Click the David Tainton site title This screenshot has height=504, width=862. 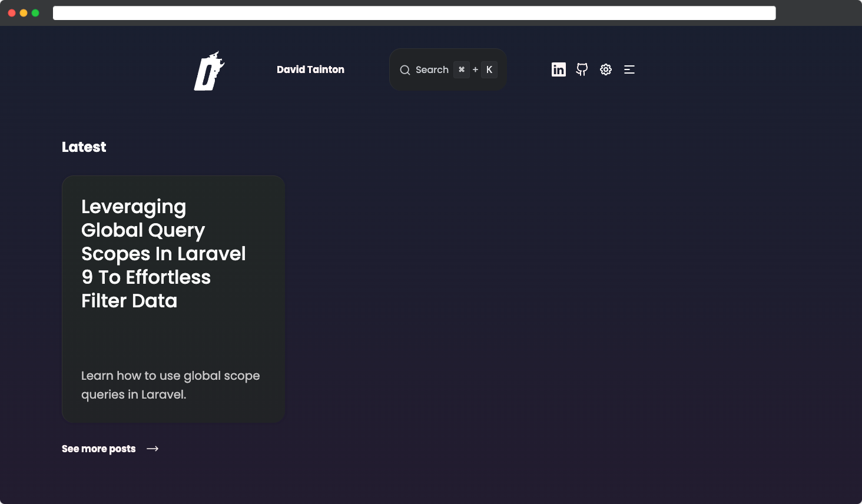click(310, 69)
